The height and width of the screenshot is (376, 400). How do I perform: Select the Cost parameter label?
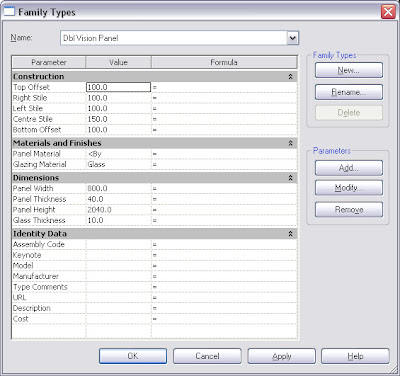21,319
